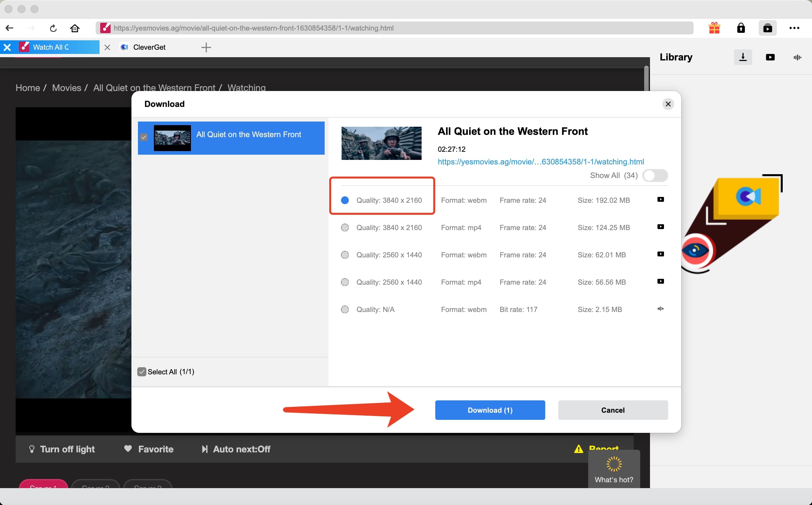The width and height of the screenshot is (812, 505).
Task: Uncheck the Select All (1/1) checkbox
Action: (x=142, y=372)
